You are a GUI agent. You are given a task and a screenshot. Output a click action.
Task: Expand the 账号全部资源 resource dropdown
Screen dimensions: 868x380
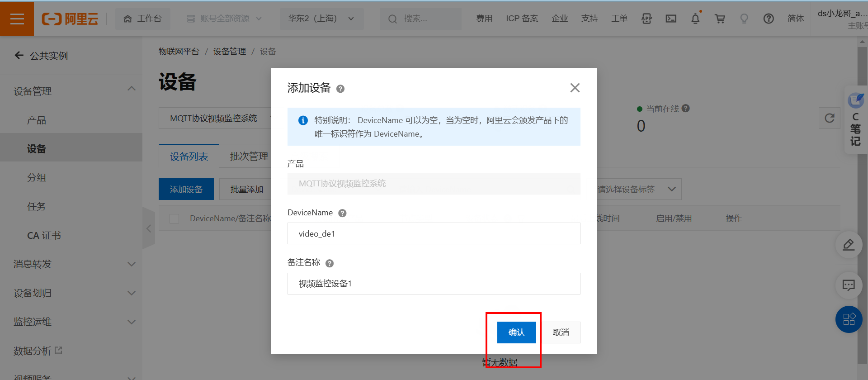pos(224,19)
